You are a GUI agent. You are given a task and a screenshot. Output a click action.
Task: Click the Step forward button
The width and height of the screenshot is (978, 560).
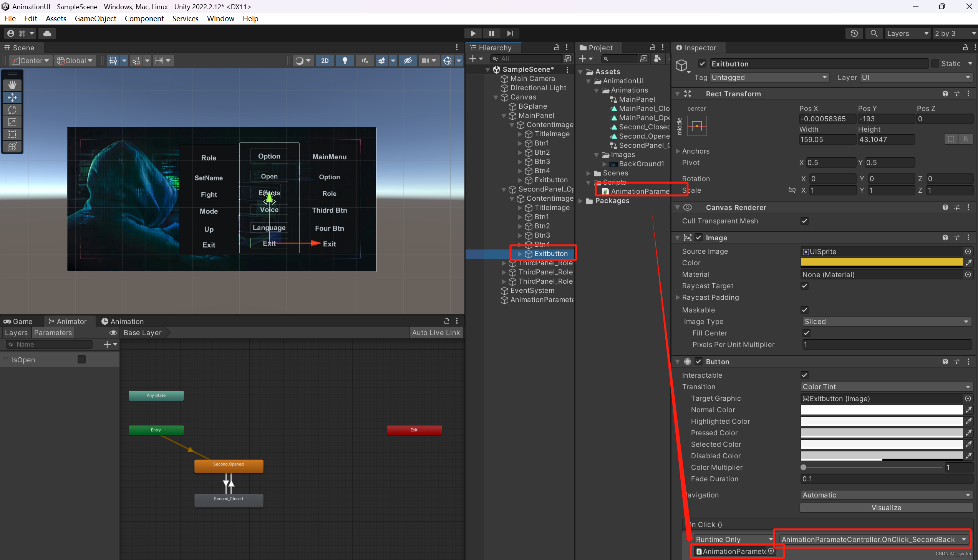[x=510, y=33]
